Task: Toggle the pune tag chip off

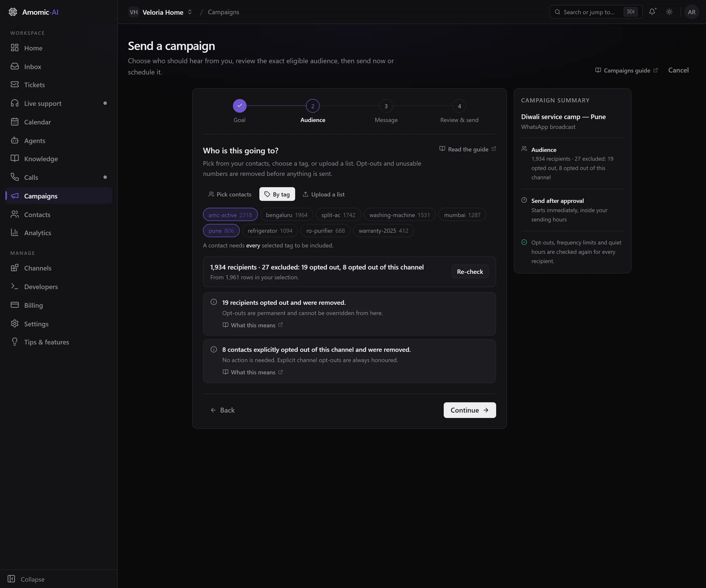Action: pos(221,231)
